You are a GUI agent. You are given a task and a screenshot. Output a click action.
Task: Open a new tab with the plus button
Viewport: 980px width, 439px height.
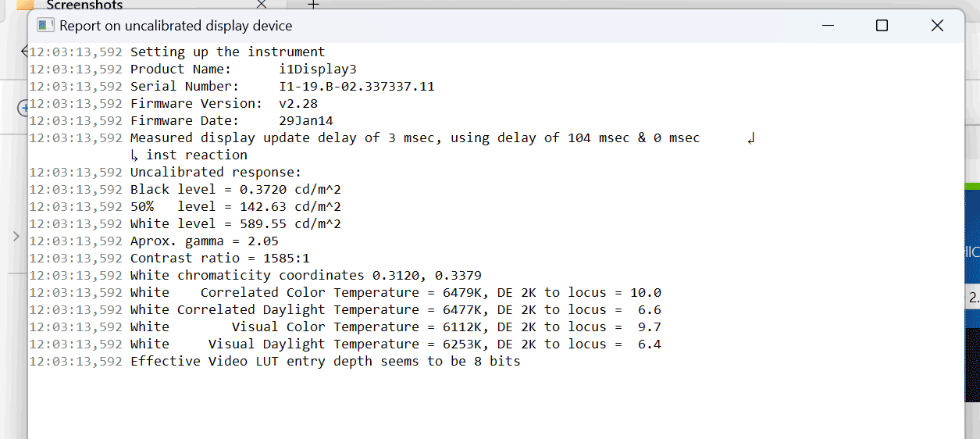[313, 4]
